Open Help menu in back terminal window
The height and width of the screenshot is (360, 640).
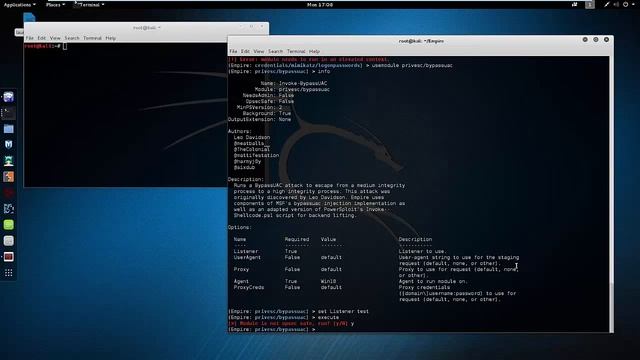click(x=110, y=38)
